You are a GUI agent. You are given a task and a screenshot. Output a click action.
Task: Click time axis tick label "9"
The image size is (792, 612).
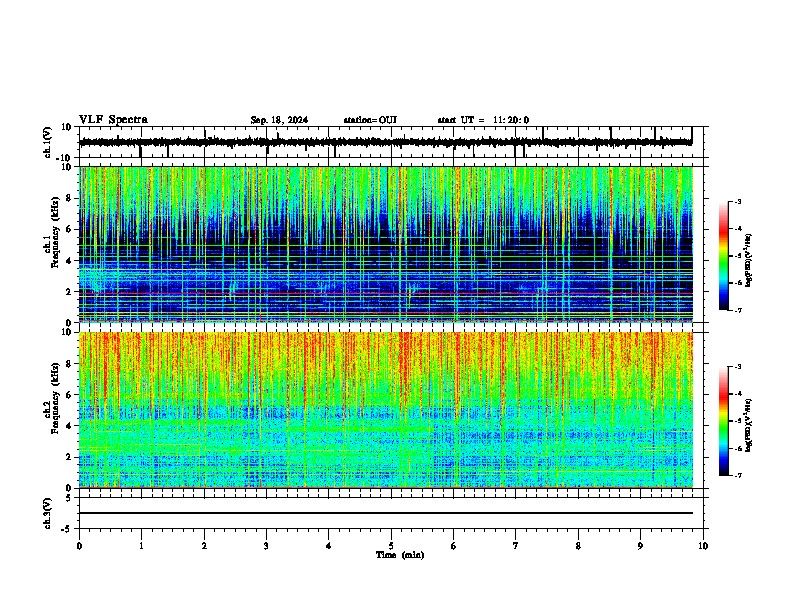click(640, 546)
